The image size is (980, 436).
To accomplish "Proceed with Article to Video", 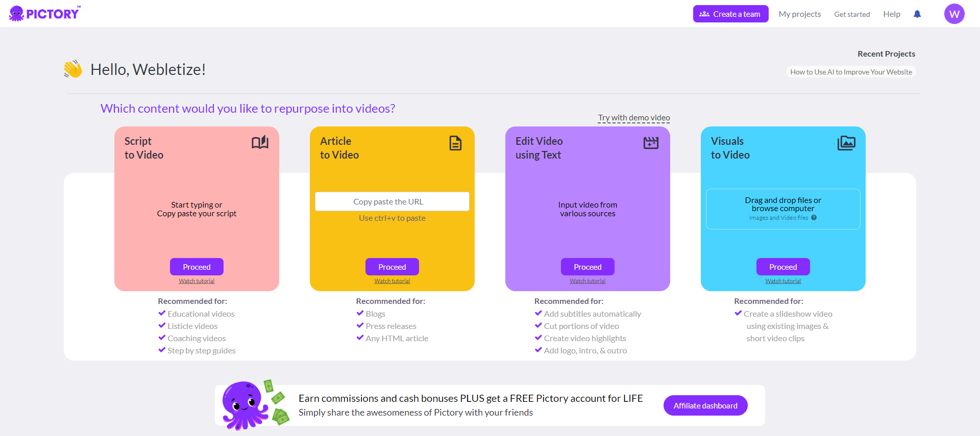I will (392, 267).
